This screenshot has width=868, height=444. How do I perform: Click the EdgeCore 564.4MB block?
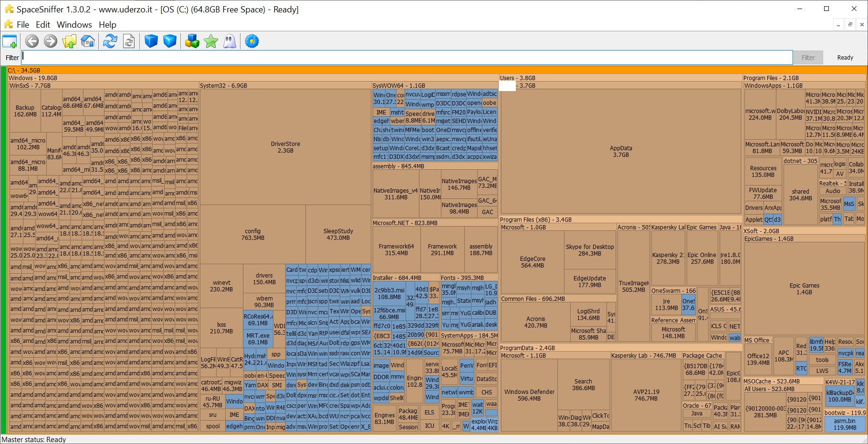pos(533,262)
